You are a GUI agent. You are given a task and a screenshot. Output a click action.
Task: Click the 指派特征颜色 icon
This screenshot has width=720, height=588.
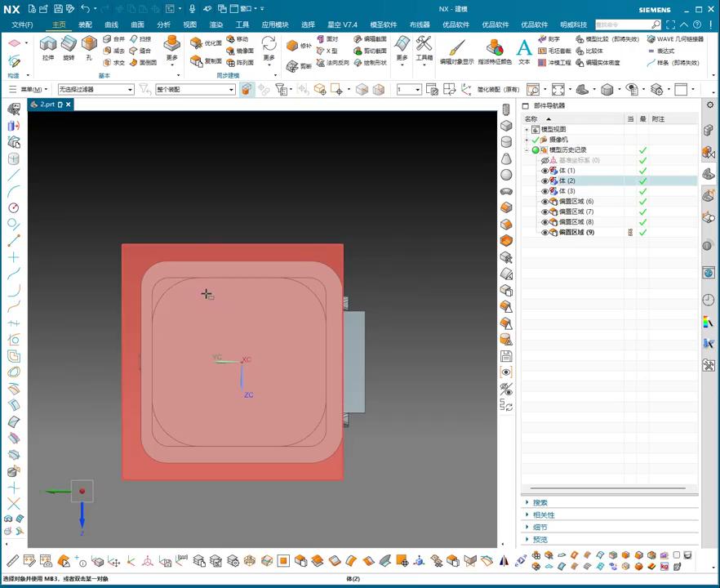495,49
